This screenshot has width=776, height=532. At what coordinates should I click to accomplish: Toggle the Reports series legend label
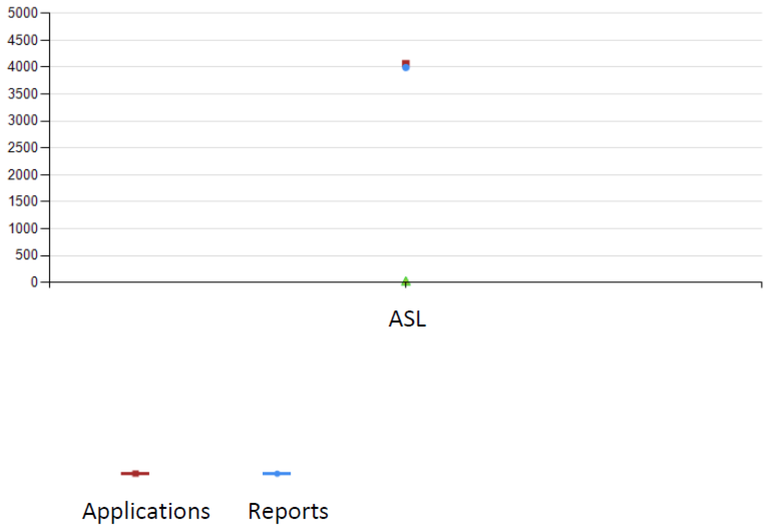pyautogui.click(x=288, y=511)
